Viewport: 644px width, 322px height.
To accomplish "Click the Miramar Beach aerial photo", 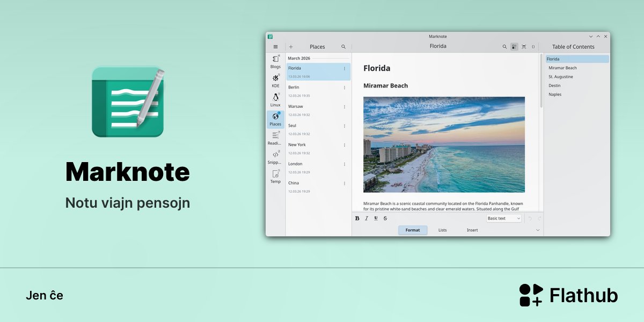I will pos(444,144).
